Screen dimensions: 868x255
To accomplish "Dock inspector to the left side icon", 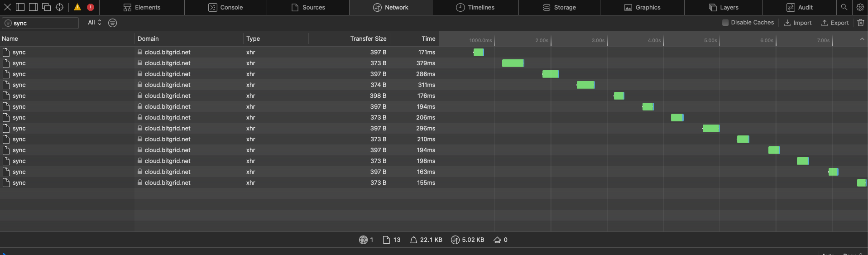I will pos(20,7).
